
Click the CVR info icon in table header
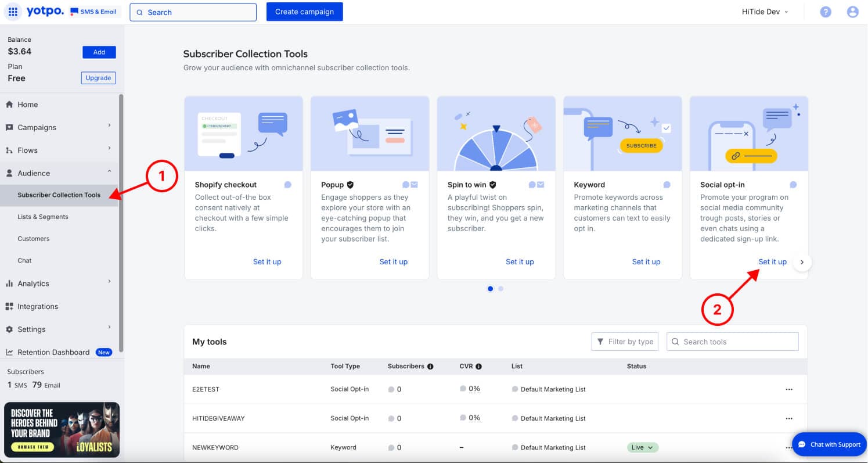tap(478, 367)
